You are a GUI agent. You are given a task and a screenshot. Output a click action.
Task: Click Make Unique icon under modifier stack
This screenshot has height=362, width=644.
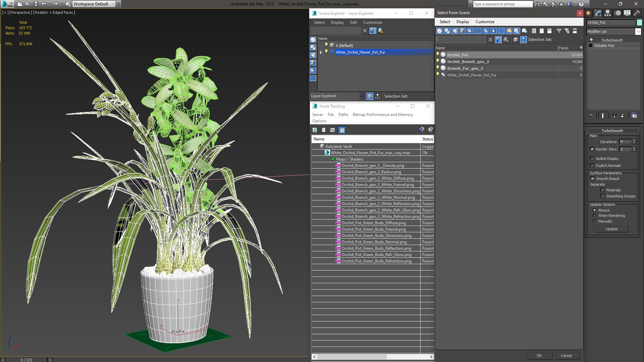pos(614,115)
